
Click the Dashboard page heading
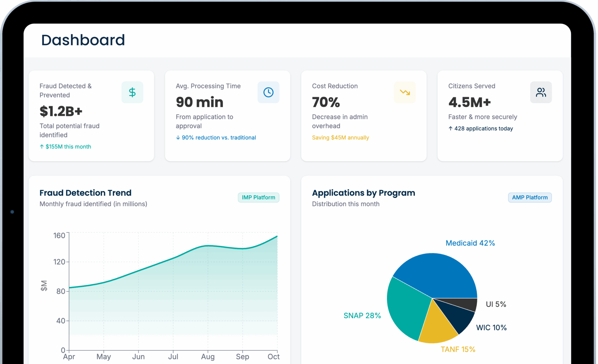coord(83,40)
